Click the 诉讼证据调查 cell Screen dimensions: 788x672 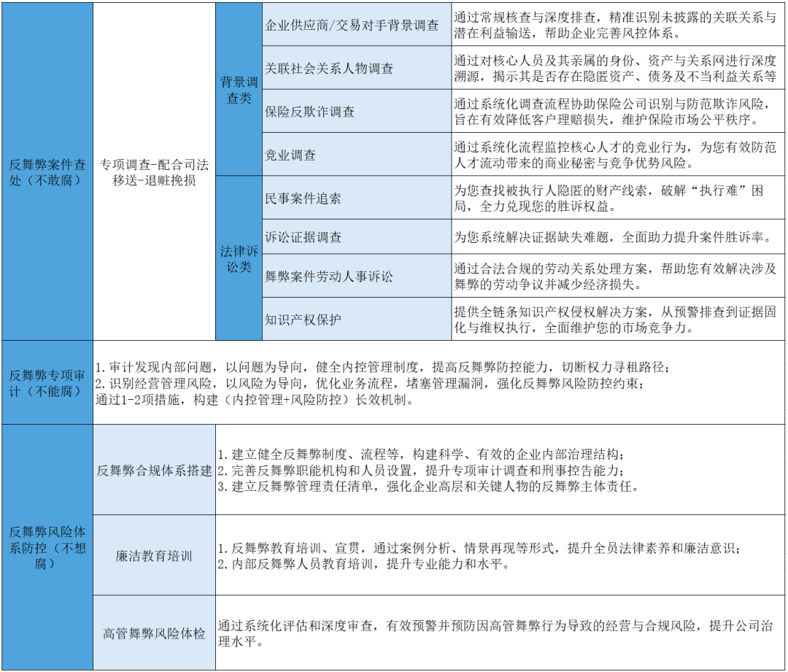click(357, 236)
